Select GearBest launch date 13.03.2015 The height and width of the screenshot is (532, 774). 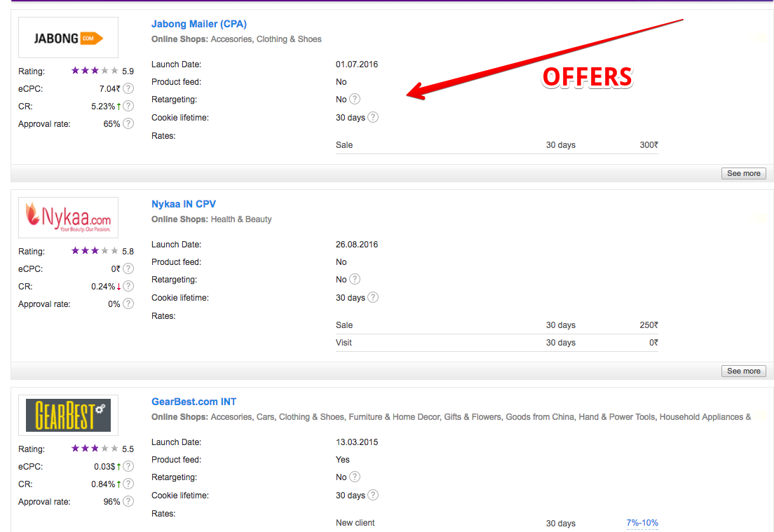pos(357,442)
